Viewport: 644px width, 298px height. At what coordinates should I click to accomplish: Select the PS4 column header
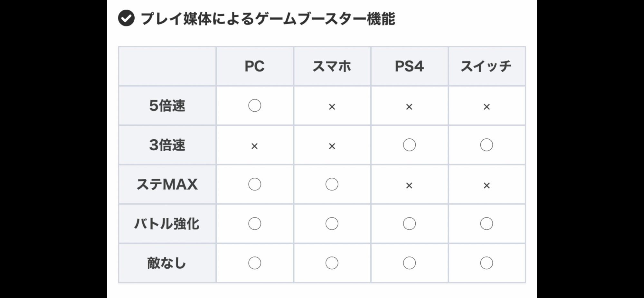pyautogui.click(x=409, y=66)
